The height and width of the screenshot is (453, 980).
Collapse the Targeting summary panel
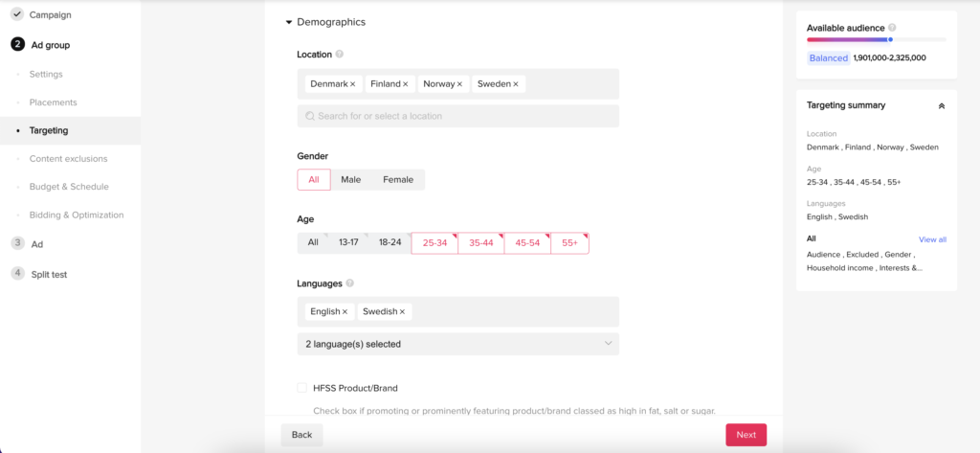click(942, 106)
